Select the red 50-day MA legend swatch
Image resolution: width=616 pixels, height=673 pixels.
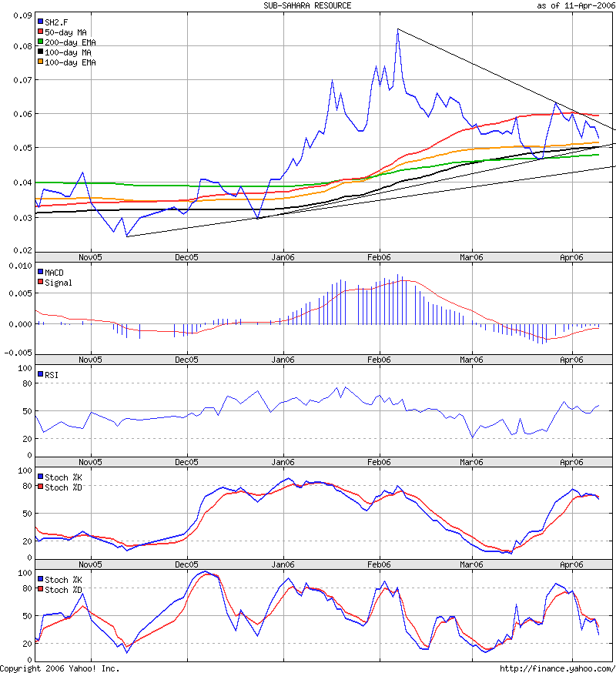[x=41, y=32]
